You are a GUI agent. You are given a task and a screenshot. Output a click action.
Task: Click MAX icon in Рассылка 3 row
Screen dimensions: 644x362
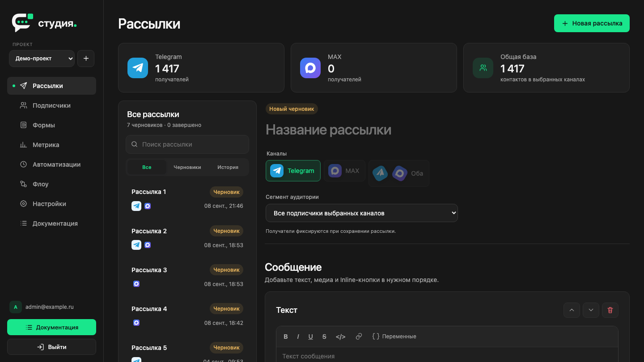(x=136, y=284)
